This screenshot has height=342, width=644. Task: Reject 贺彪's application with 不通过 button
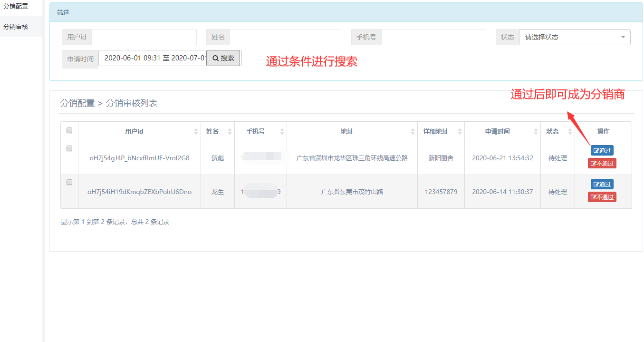click(602, 163)
